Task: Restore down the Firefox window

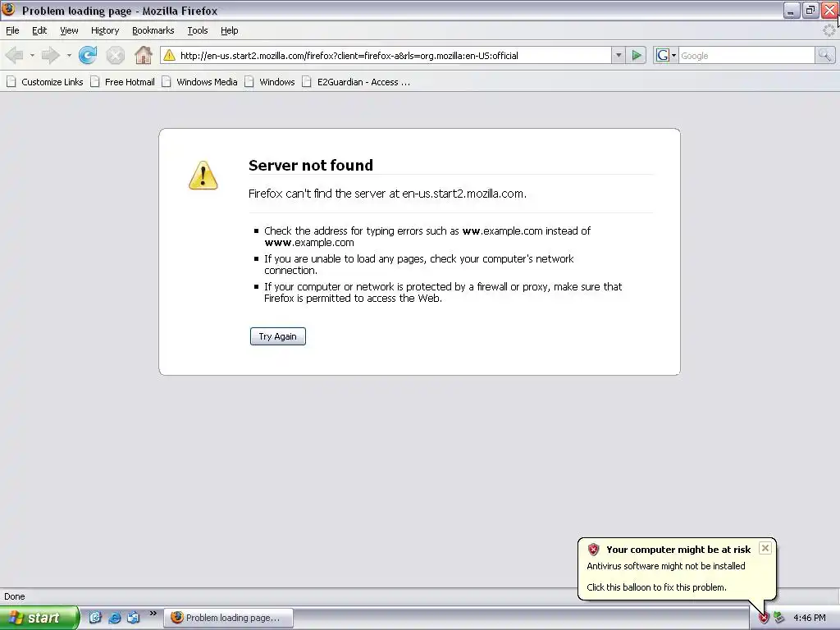Action: click(x=810, y=10)
